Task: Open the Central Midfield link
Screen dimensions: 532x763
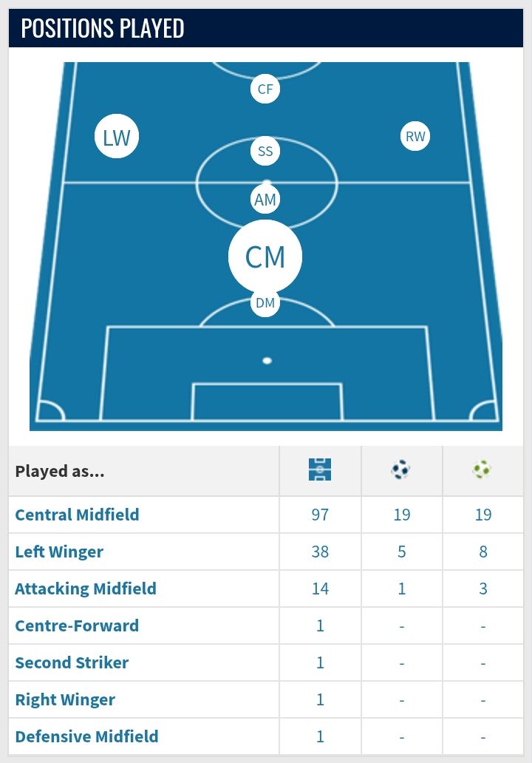Action: click(77, 515)
